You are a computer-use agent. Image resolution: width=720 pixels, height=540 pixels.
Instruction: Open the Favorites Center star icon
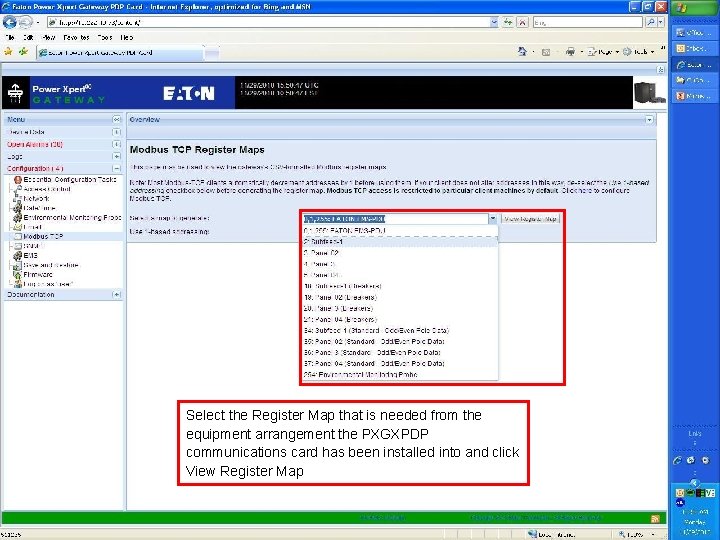click(x=8, y=52)
